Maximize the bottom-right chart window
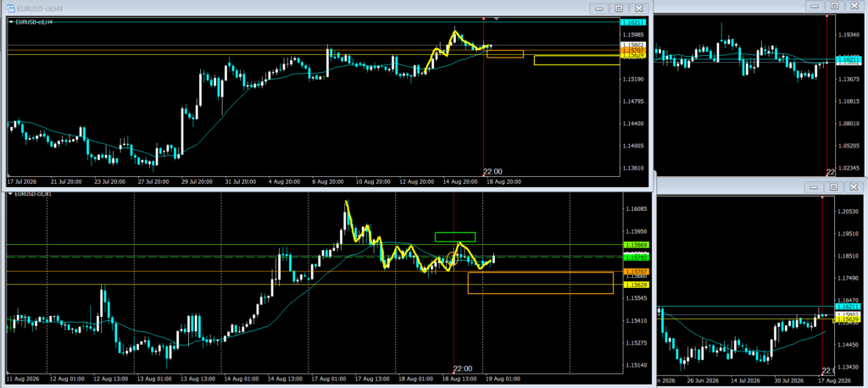 pyautogui.click(x=834, y=187)
